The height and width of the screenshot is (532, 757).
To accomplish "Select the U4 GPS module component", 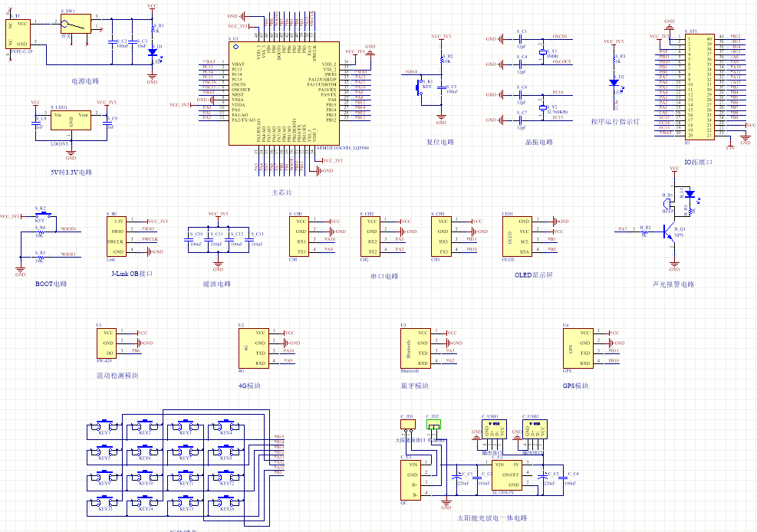I will [x=578, y=348].
